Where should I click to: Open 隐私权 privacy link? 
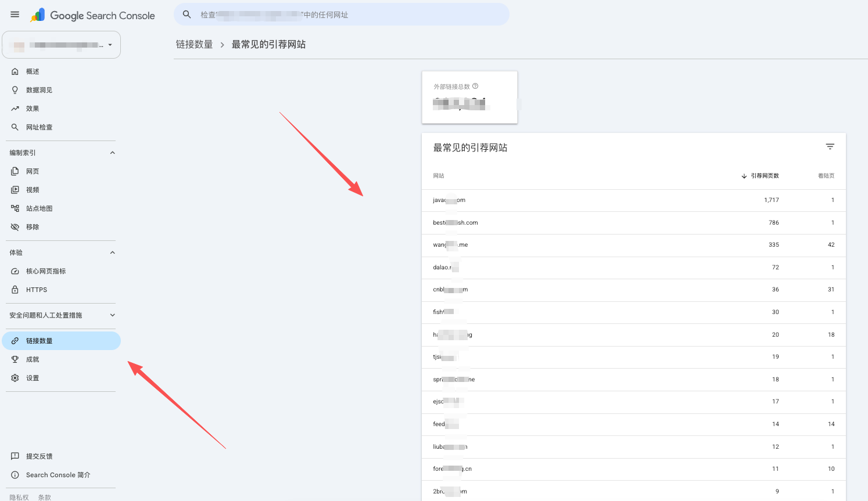click(19, 498)
